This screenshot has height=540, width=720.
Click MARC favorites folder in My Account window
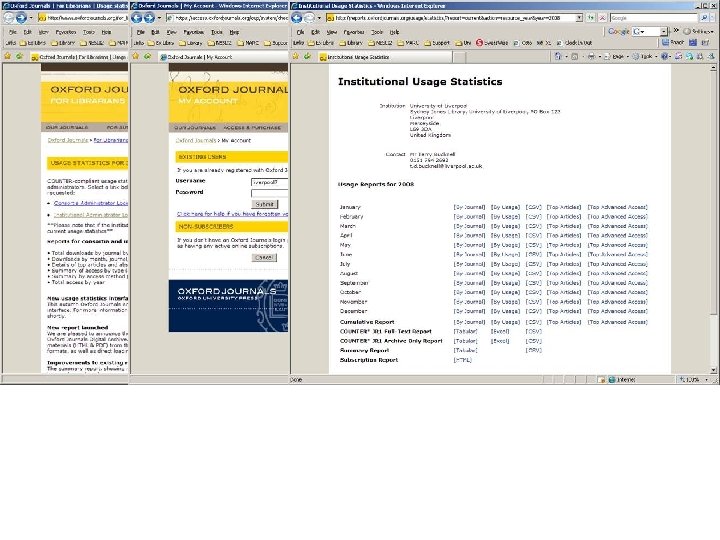pyautogui.click(x=248, y=43)
